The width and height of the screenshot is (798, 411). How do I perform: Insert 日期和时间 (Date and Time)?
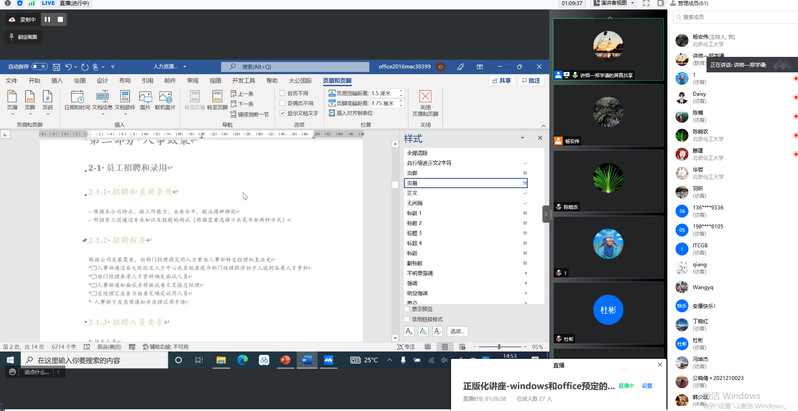(77, 100)
